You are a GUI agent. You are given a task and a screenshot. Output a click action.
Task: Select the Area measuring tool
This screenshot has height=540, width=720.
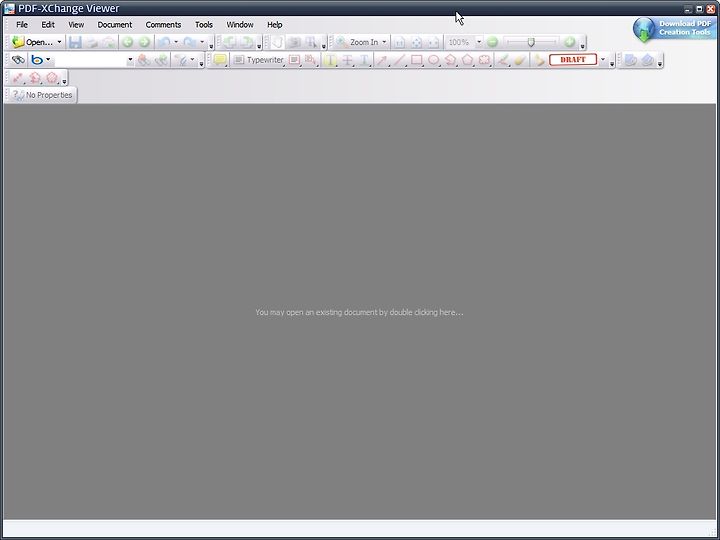(51, 78)
